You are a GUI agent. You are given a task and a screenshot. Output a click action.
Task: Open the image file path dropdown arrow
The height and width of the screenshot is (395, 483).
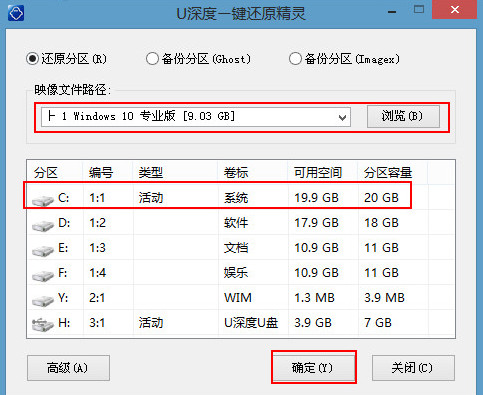pyautogui.click(x=342, y=117)
